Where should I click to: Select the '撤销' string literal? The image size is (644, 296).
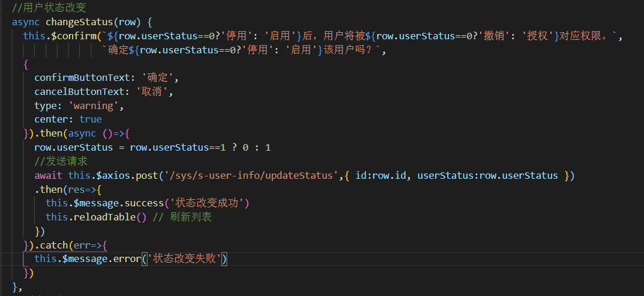pyautogui.click(x=495, y=36)
